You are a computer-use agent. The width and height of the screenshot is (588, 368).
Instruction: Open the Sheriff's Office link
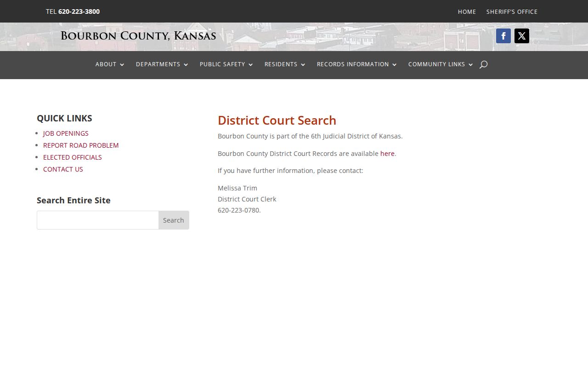click(512, 11)
